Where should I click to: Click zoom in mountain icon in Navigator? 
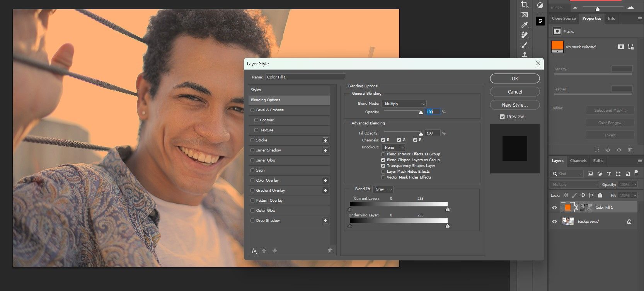pos(630,8)
